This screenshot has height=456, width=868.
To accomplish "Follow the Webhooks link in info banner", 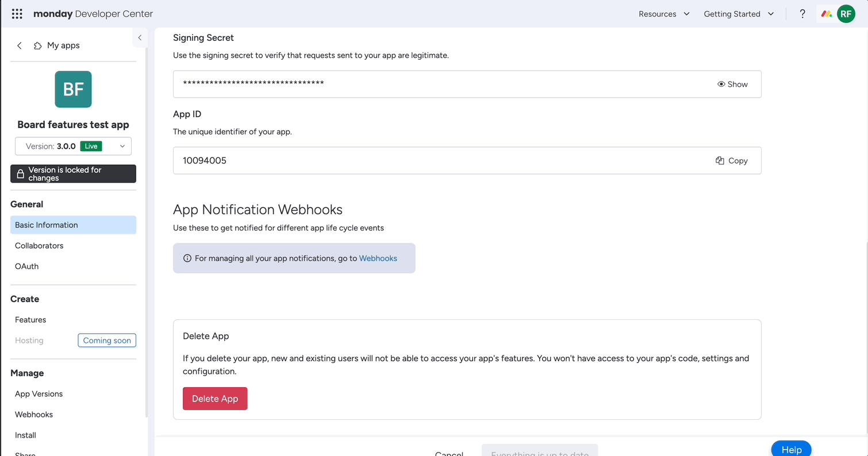I will click(x=378, y=258).
